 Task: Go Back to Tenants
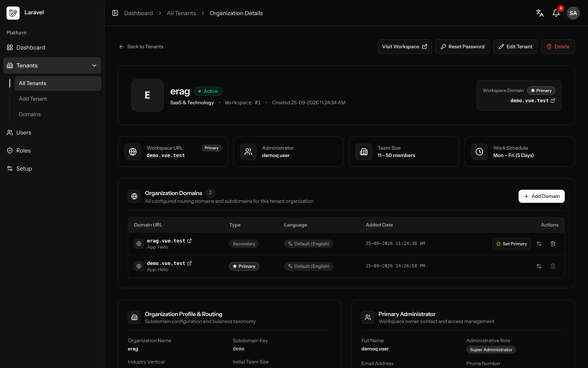pyautogui.click(x=141, y=46)
